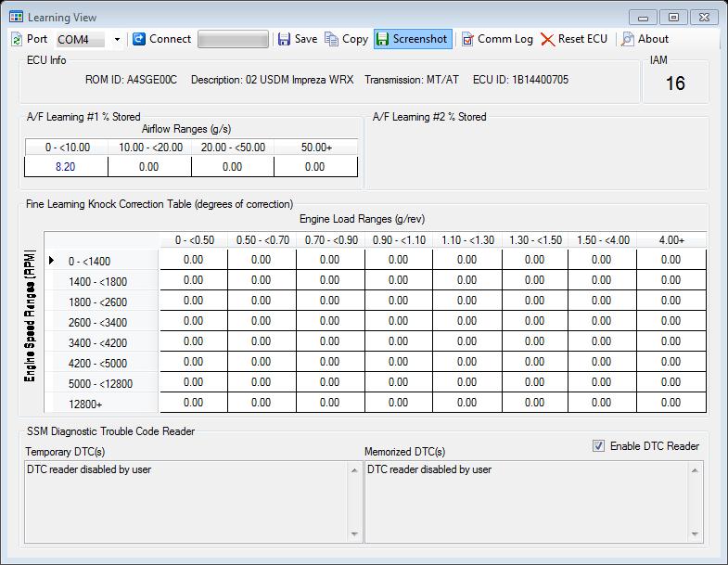The height and width of the screenshot is (565, 728).
Task: Click the Copy icon in toolbar
Action: [x=331, y=39]
